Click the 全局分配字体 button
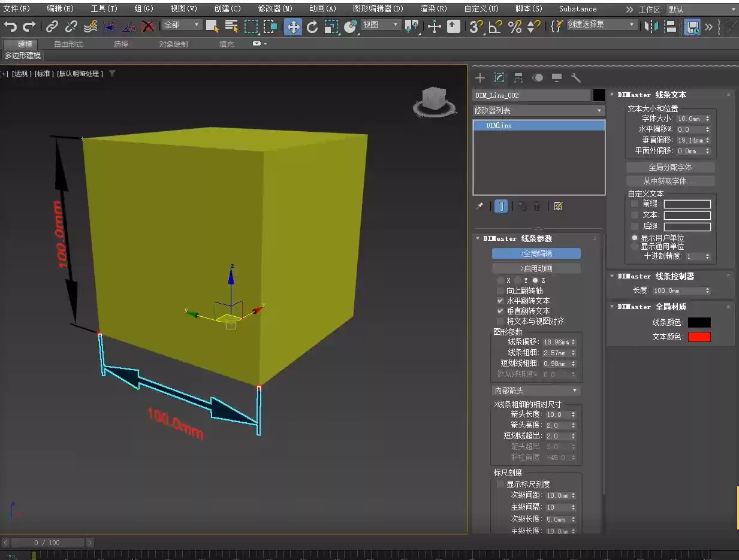This screenshot has height=560, width=739. click(x=670, y=167)
